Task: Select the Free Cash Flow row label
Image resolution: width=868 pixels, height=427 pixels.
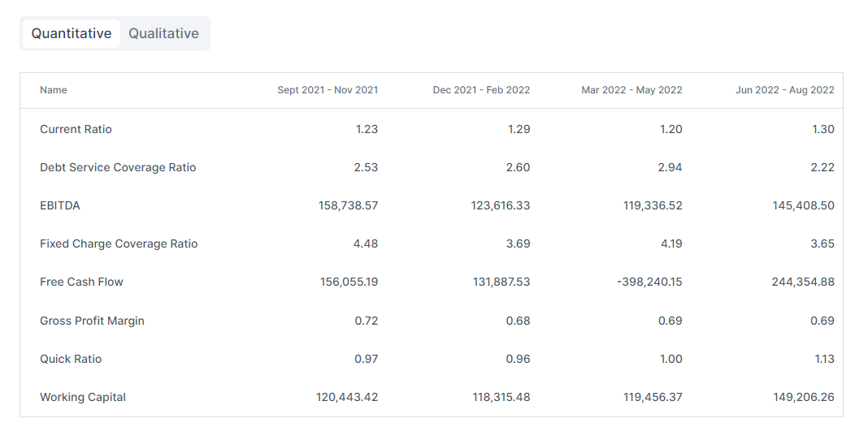Action: 81,282
